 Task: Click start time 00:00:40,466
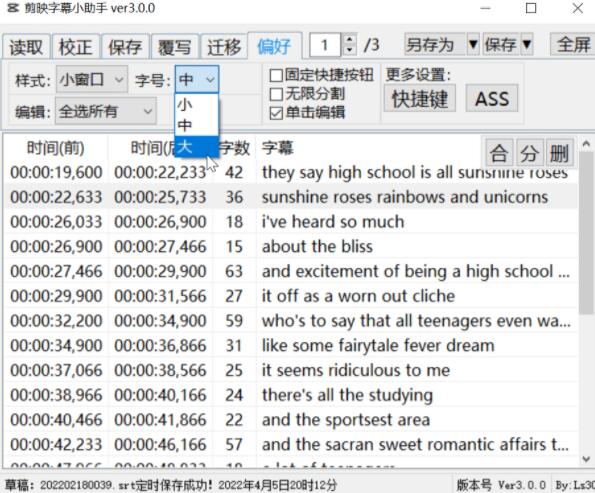pyautogui.click(x=56, y=420)
